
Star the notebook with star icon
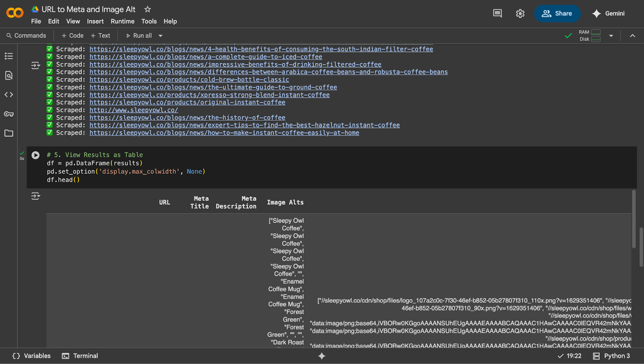coord(148,9)
